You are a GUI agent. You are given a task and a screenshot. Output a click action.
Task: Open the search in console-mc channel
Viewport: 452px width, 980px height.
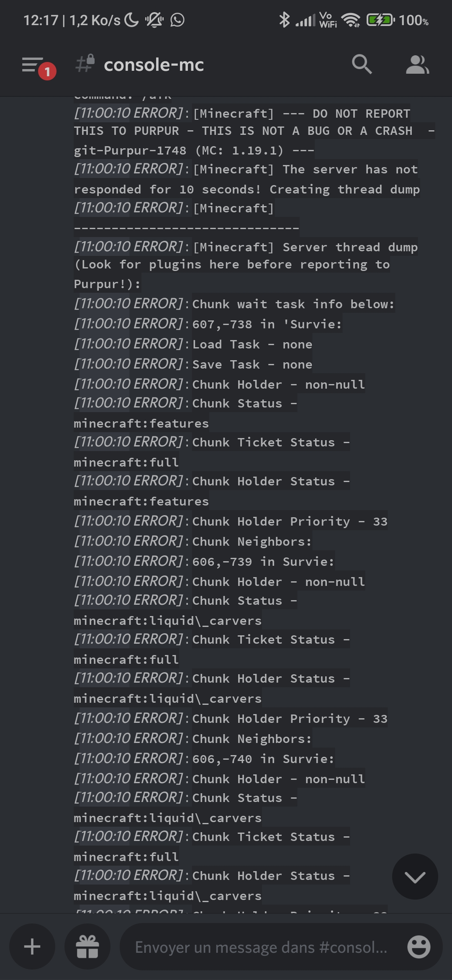click(362, 64)
